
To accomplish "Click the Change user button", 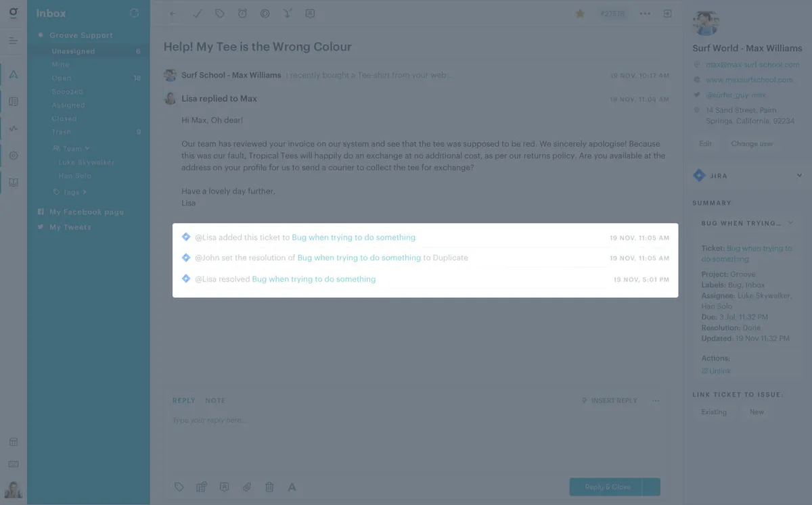I will [752, 144].
